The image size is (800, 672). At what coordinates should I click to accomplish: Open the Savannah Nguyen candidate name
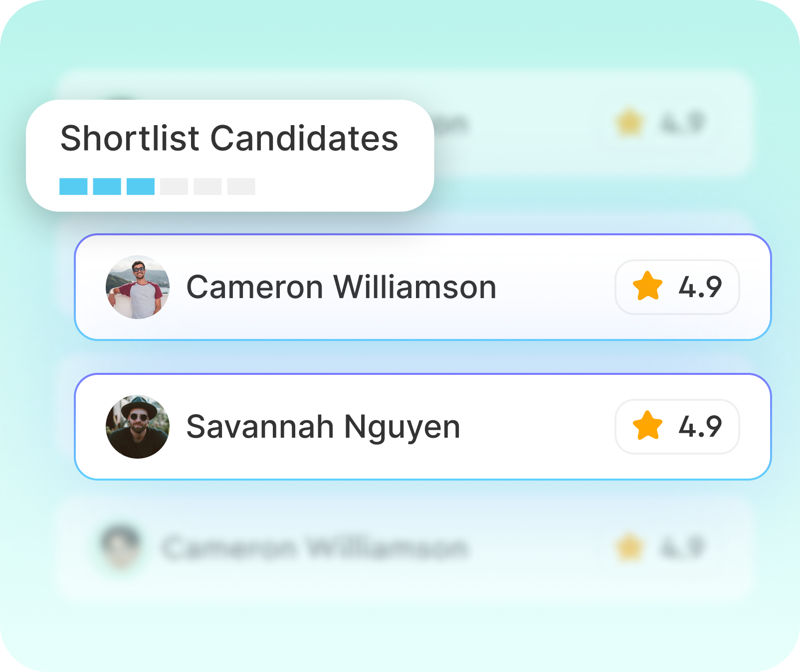323,427
